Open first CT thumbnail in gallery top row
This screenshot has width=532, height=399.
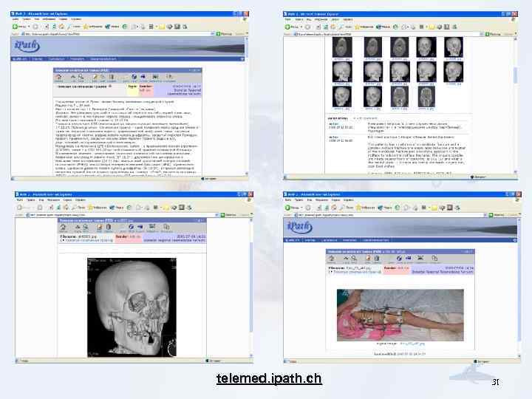point(342,47)
